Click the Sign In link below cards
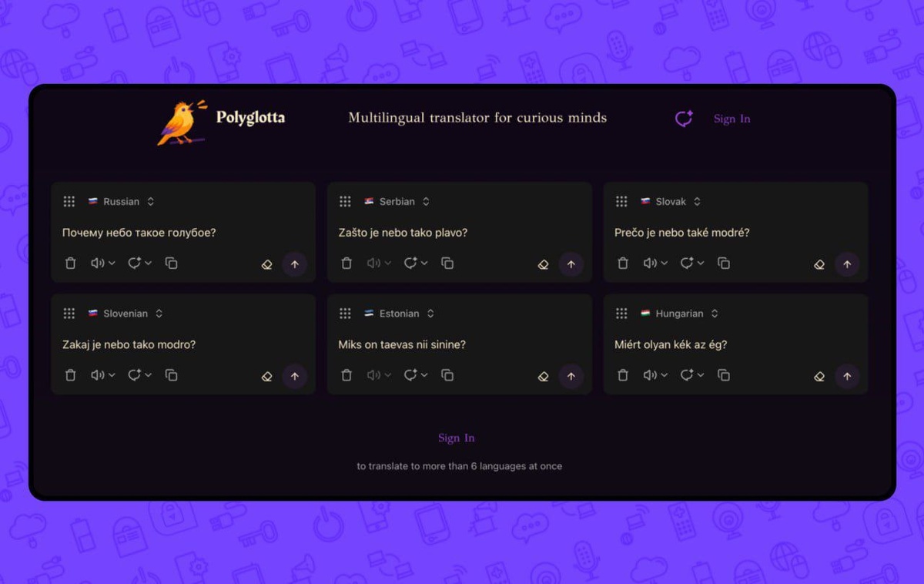The image size is (924, 584). (457, 438)
